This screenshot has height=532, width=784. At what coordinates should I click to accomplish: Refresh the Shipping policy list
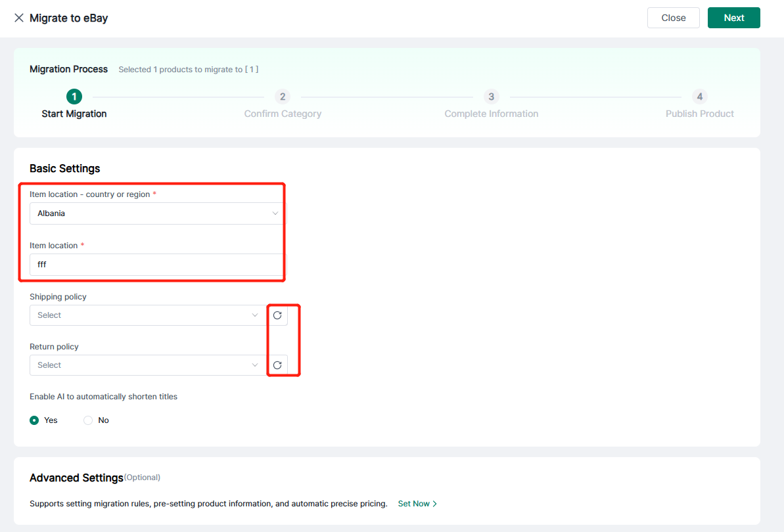point(277,315)
